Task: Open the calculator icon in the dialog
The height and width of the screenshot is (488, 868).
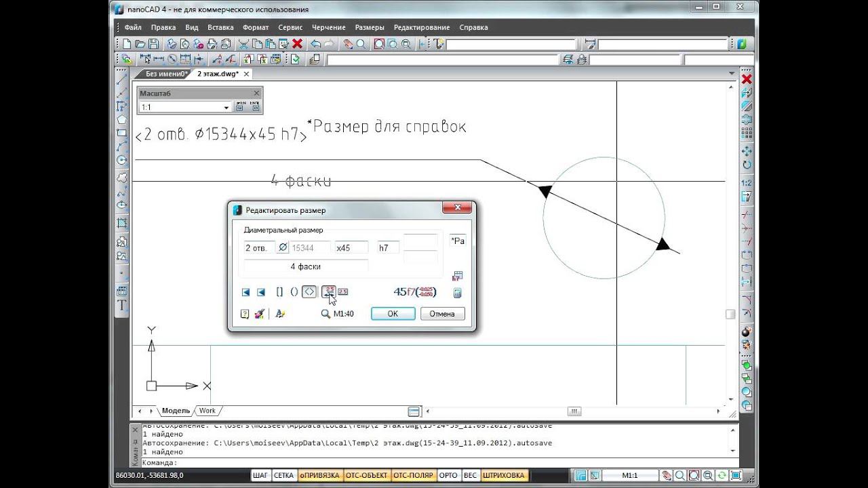Action: coord(457,293)
